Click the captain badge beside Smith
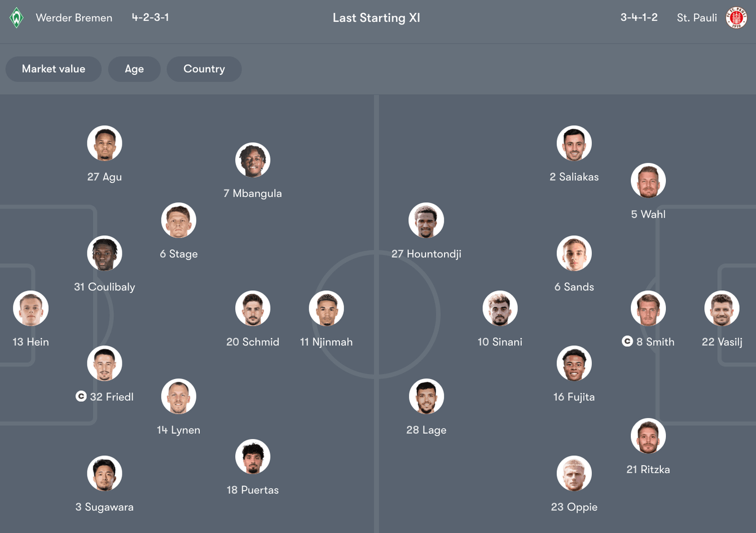Viewport: 756px width, 533px height. 627,341
